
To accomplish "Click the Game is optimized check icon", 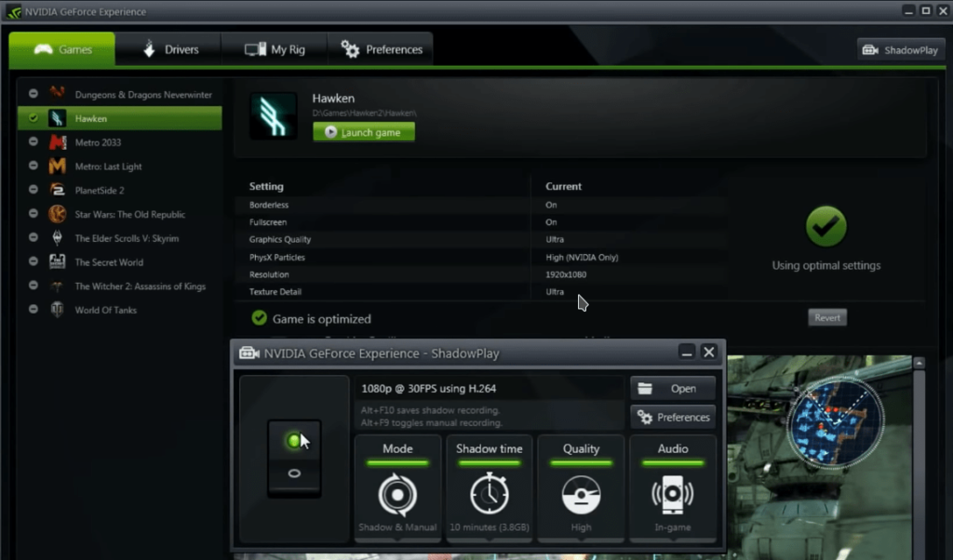I will (260, 317).
